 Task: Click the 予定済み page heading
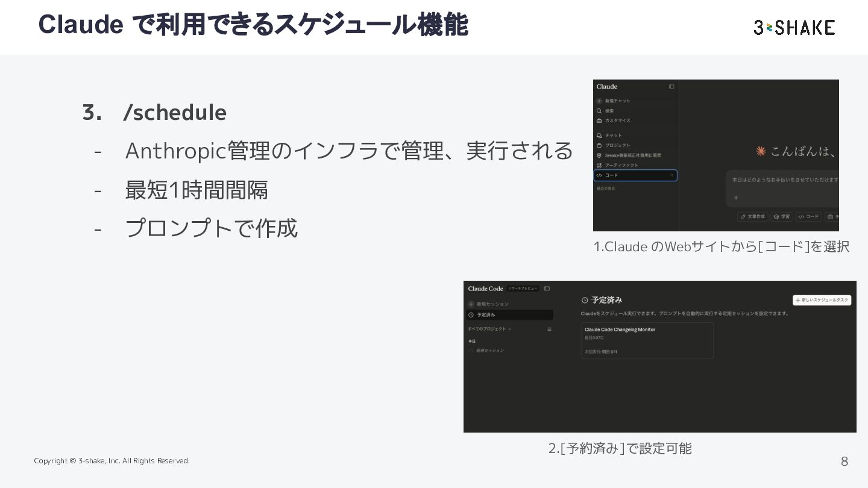click(606, 300)
